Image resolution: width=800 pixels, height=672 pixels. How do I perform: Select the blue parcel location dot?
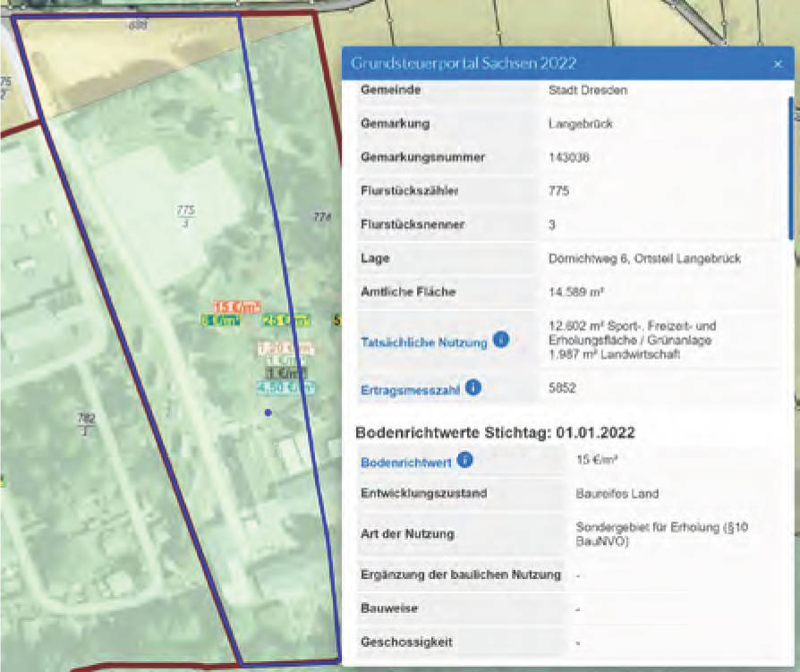pos(269,412)
